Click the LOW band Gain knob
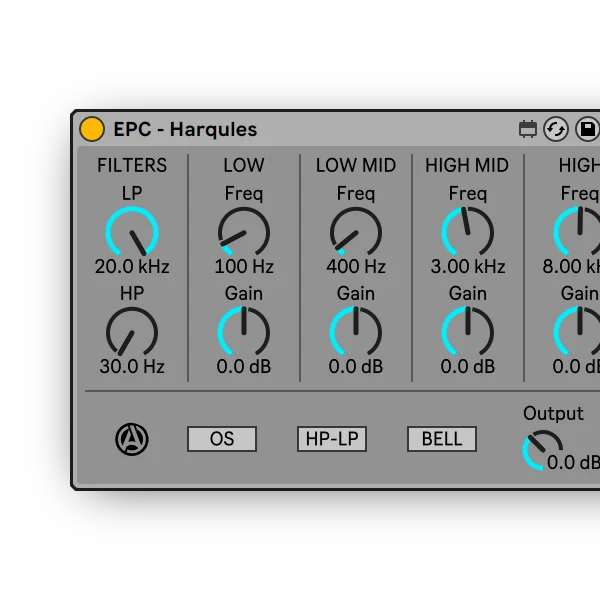Screen dimensions: 600x600 (244, 332)
